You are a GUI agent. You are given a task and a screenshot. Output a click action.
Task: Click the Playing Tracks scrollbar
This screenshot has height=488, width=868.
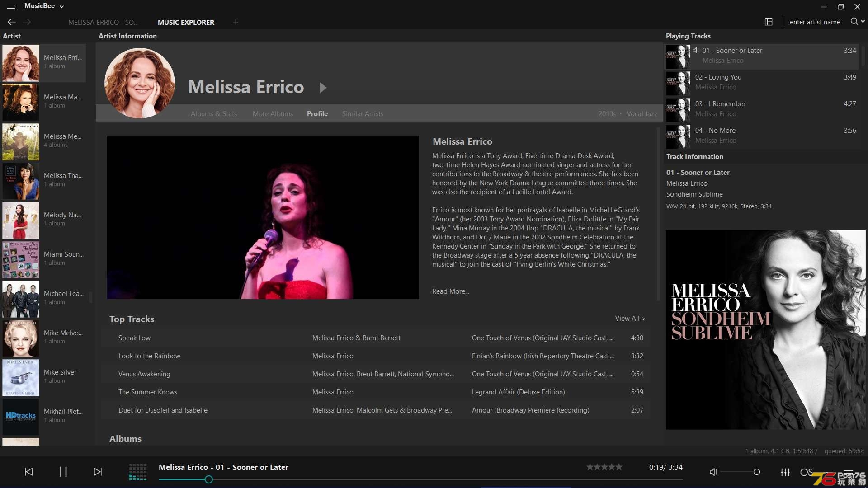click(x=863, y=56)
